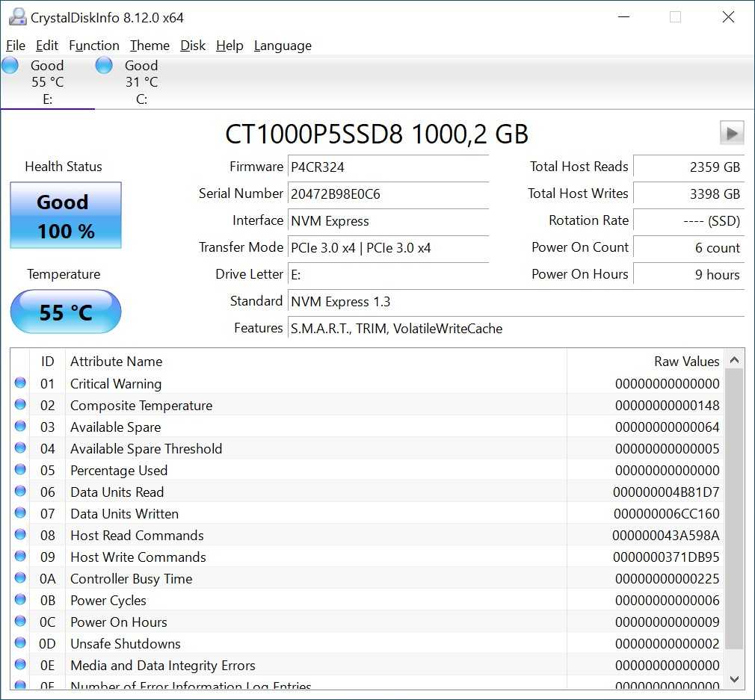The height and width of the screenshot is (700, 755).
Task: Click the status orb for disk C:
Action: pyautogui.click(x=104, y=66)
